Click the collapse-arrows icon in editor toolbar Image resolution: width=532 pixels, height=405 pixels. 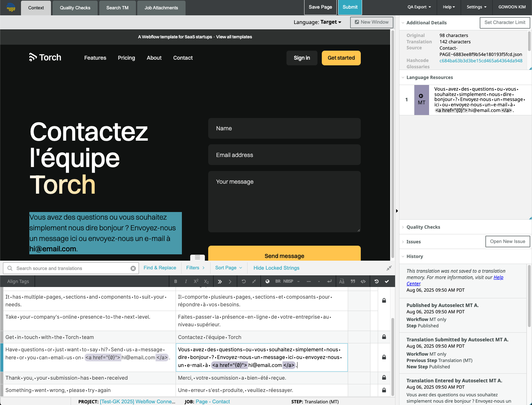click(254, 281)
